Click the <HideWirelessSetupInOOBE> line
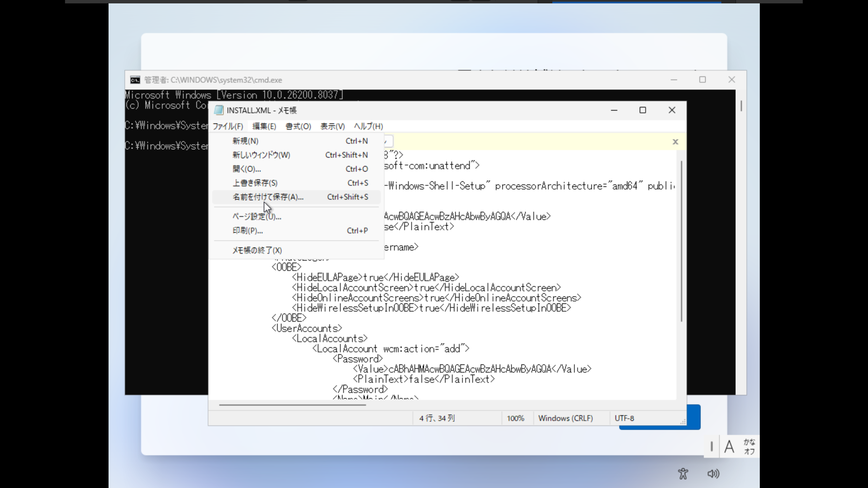 [x=431, y=308]
